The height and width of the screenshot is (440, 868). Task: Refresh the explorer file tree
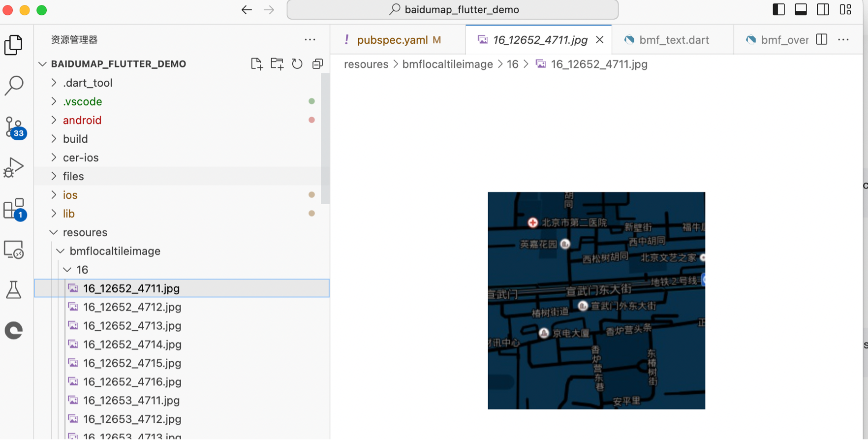297,64
